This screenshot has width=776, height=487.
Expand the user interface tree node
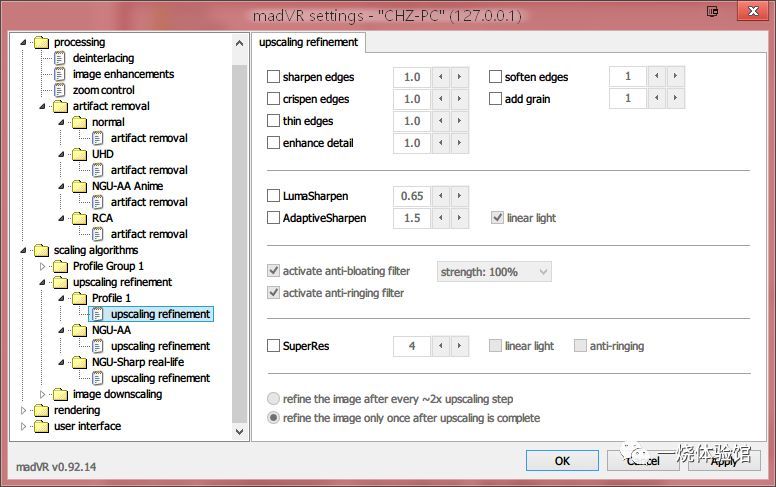coord(23,426)
